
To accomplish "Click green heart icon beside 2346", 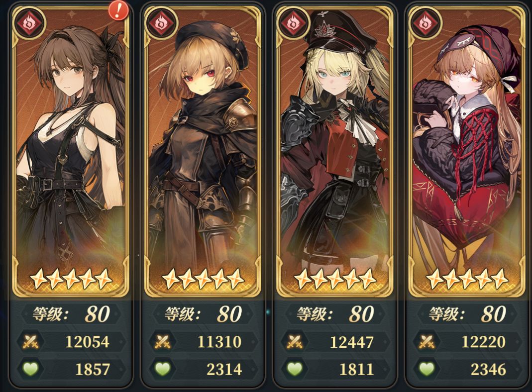I will pyautogui.click(x=426, y=369).
